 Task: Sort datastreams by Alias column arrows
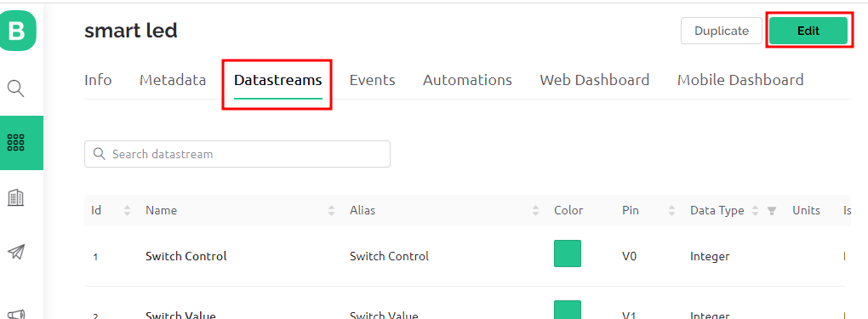point(536,210)
